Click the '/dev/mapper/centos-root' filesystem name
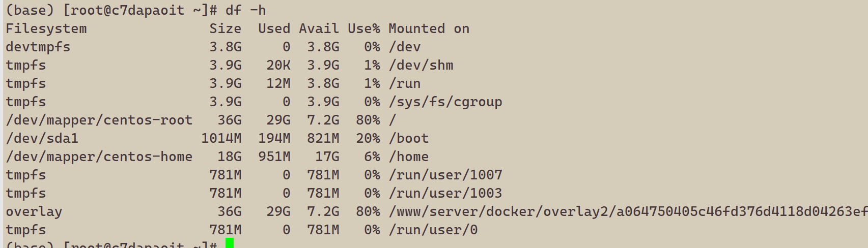Screen dimensions: 868x248 pyautogui.click(x=99, y=120)
